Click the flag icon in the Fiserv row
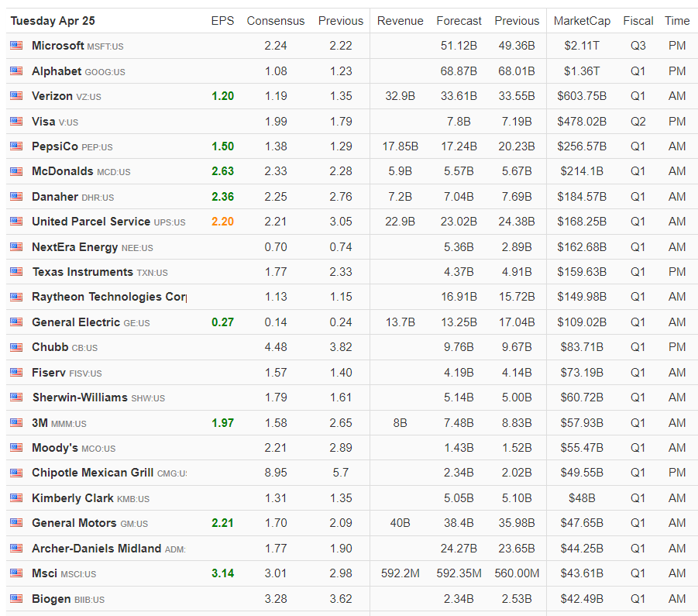The height and width of the screenshot is (616, 698). point(16,372)
